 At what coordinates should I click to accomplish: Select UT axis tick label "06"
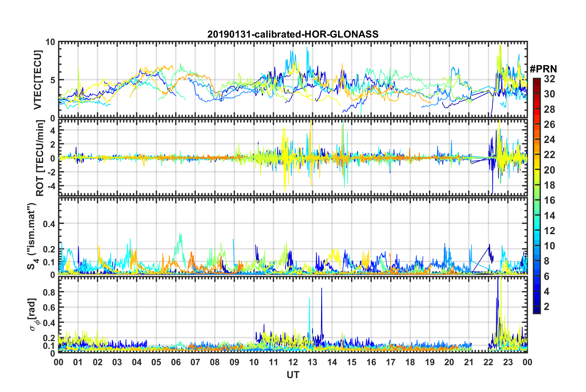[x=176, y=362]
